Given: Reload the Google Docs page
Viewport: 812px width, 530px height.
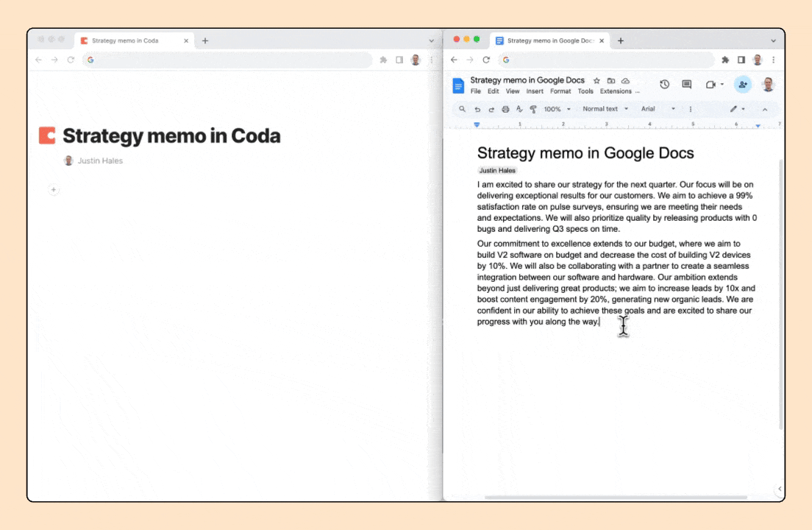Looking at the screenshot, I should [x=485, y=60].
